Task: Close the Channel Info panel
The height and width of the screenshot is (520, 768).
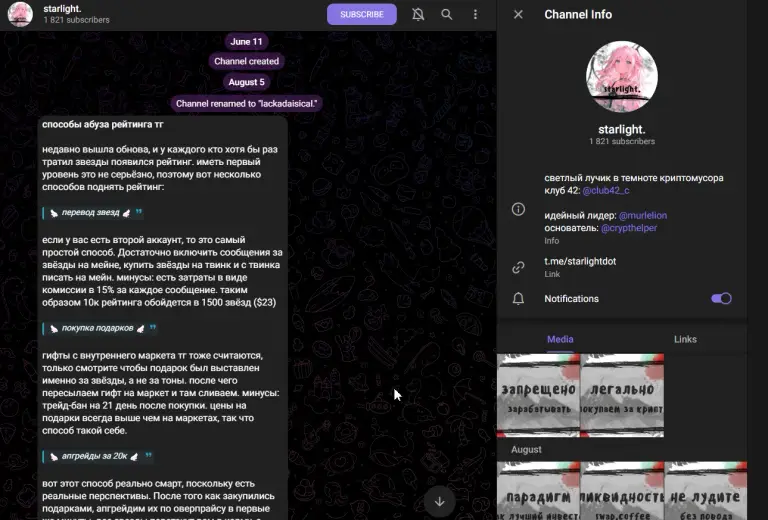Action: click(x=518, y=14)
